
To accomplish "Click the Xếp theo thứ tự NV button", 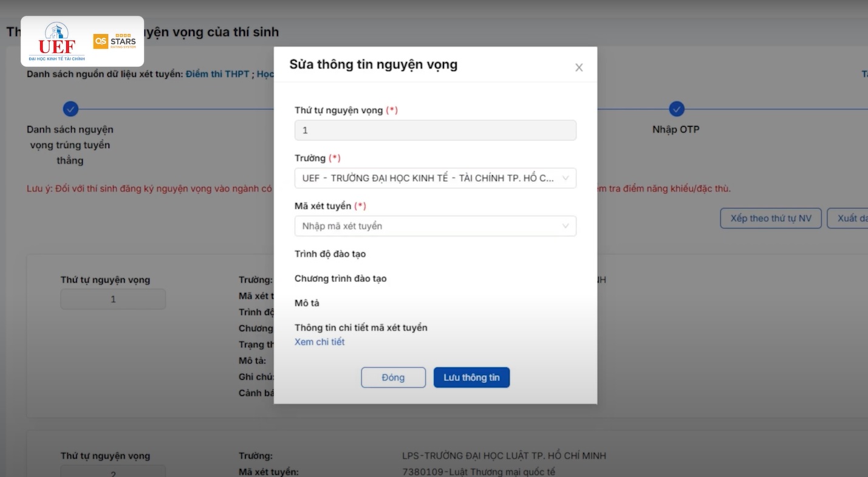I will [770, 218].
